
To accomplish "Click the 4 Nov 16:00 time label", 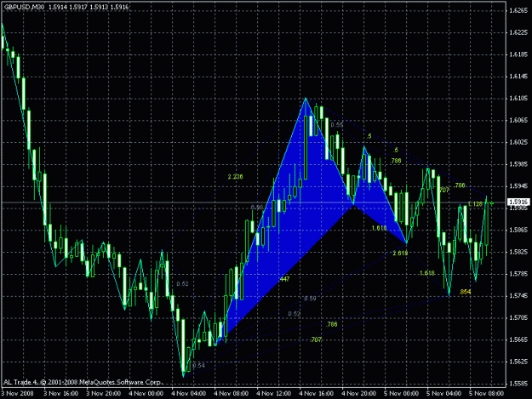I will click(x=317, y=393).
